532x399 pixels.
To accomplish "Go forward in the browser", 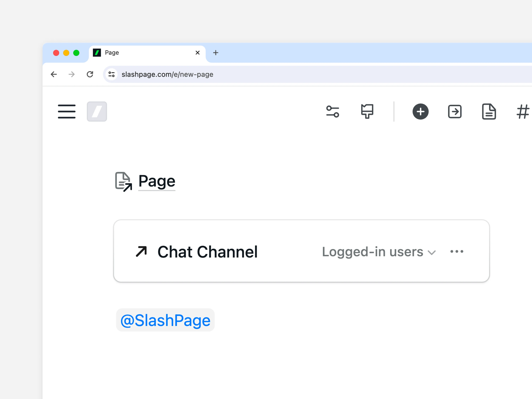I will [x=72, y=74].
